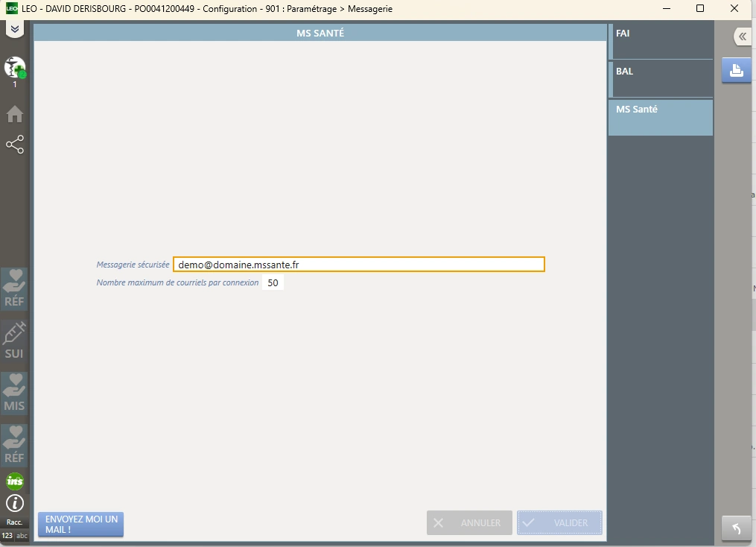Open the MIS hand-heart icon
756x547 pixels.
coord(14,393)
